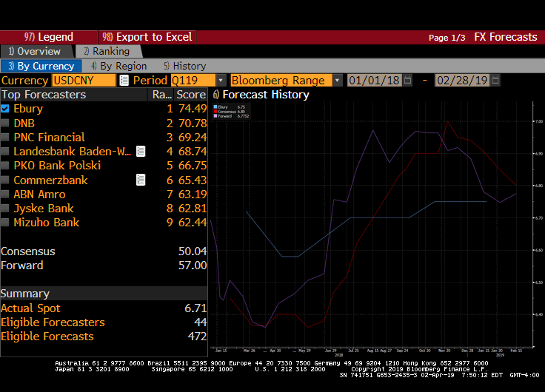Select Jyske Bank forecaster name
The height and width of the screenshot is (392, 545).
(x=44, y=209)
